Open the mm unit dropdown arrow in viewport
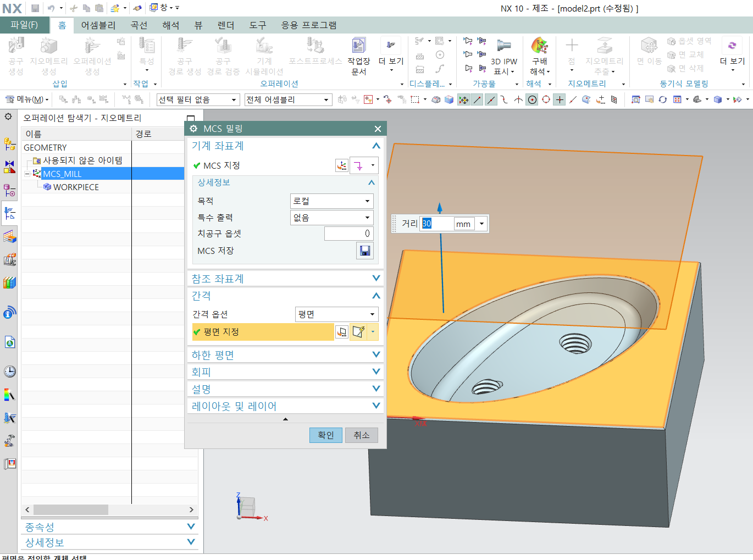Image resolution: width=753 pixels, height=560 pixels. click(x=482, y=224)
